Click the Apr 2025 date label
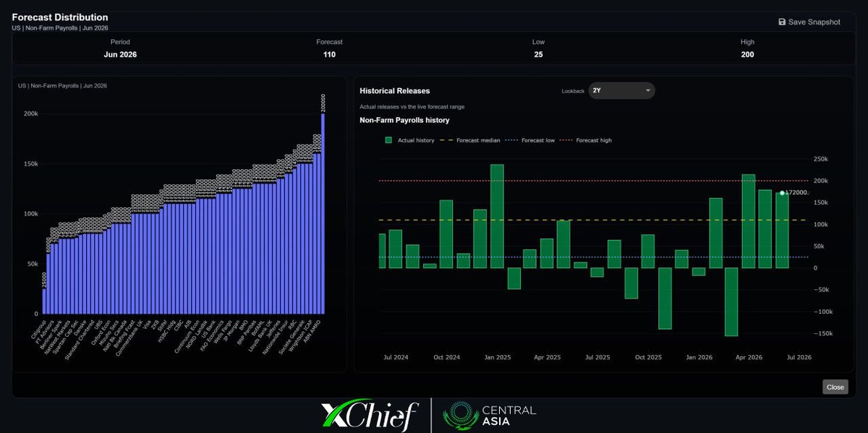The width and height of the screenshot is (868, 433). (x=548, y=357)
